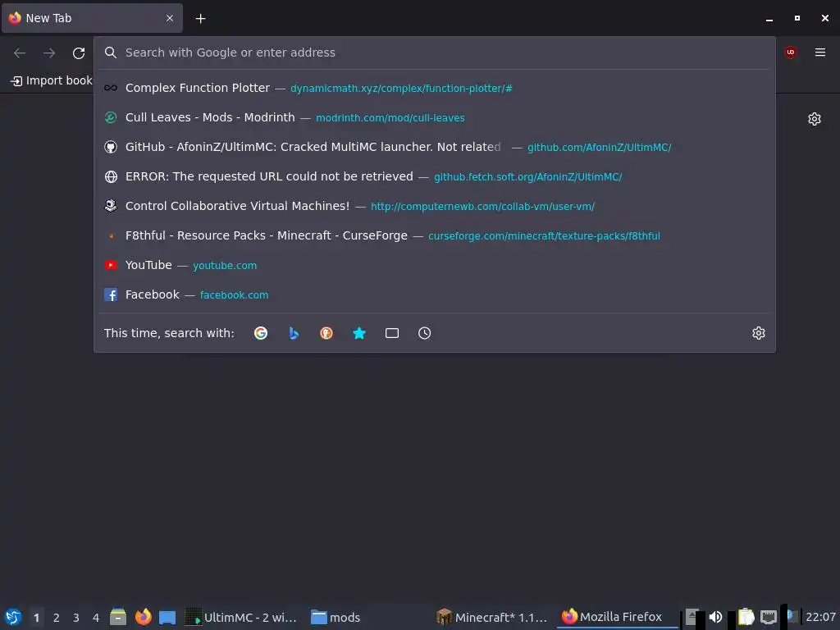Viewport: 840px width, 630px height.
Task: Search this time with DuckDuckGo
Action: click(326, 333)
